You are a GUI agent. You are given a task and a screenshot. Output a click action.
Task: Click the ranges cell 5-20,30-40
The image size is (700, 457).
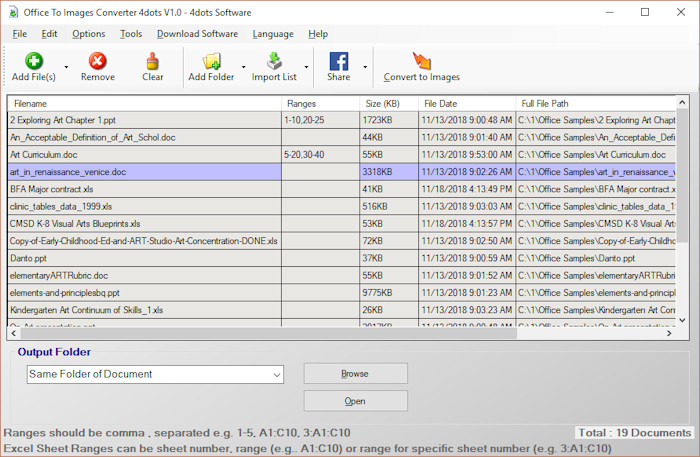click(320, 154)
